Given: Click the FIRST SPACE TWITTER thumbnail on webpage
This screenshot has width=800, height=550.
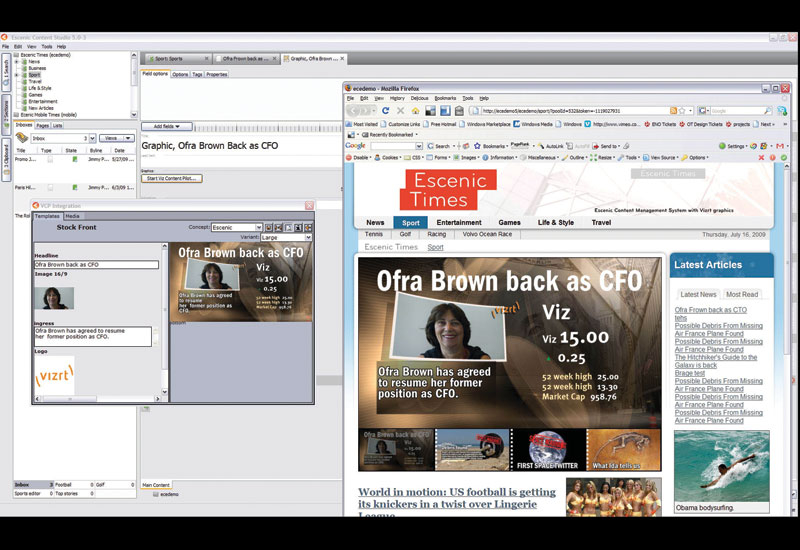Looking at the screenshot, I should click(547, 449).
